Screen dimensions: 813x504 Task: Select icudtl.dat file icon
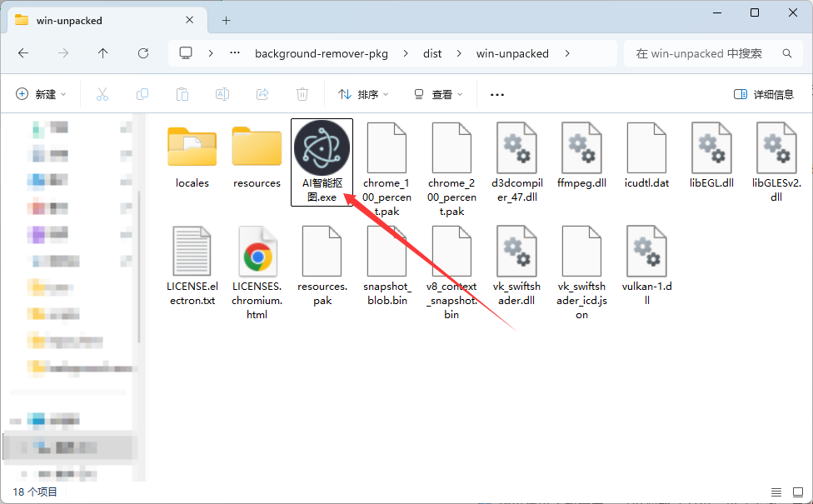pyautogui.click(x=646, y=147)
